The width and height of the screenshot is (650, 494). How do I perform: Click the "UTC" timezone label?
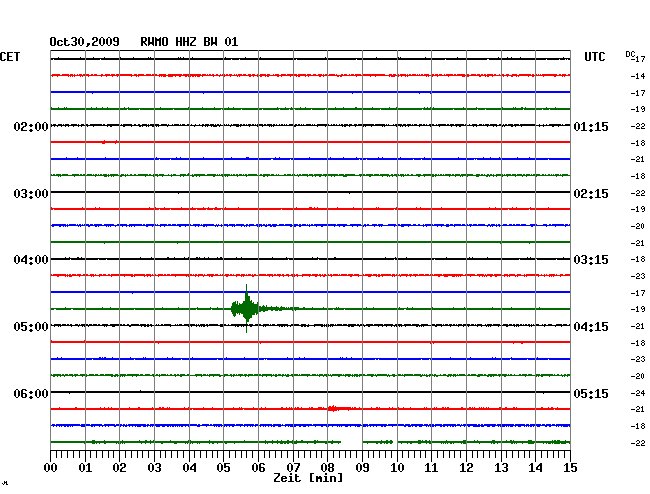(x=594, y=57)
